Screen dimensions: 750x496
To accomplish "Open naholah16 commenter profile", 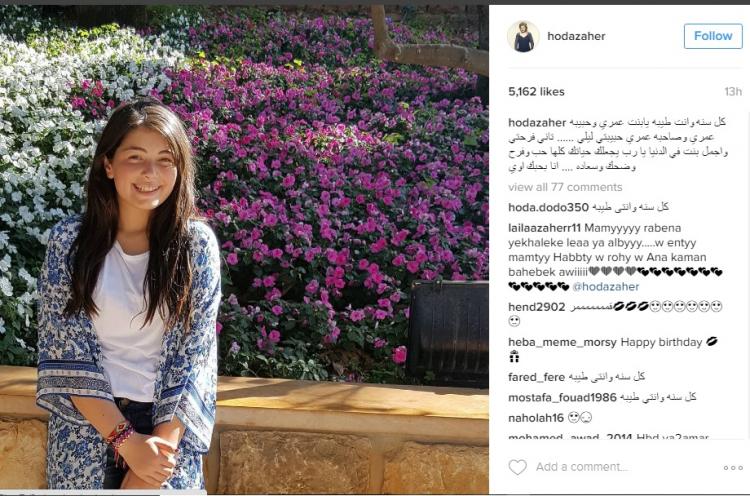I will pyautogui.click(x=536, y=418).
